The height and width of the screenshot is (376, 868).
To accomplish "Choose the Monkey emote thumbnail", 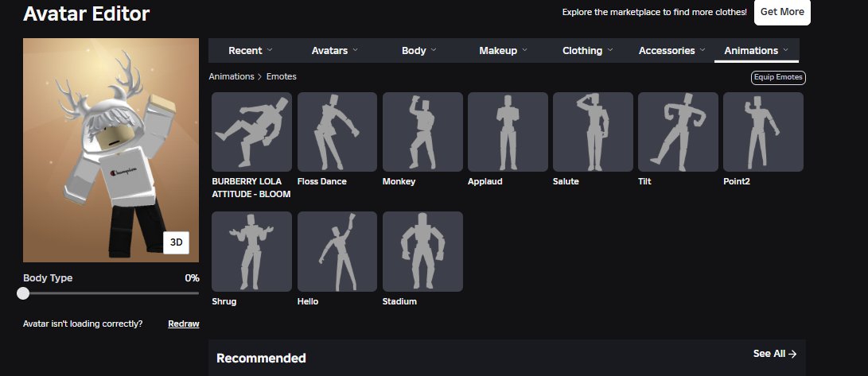I will pos(422,132).
